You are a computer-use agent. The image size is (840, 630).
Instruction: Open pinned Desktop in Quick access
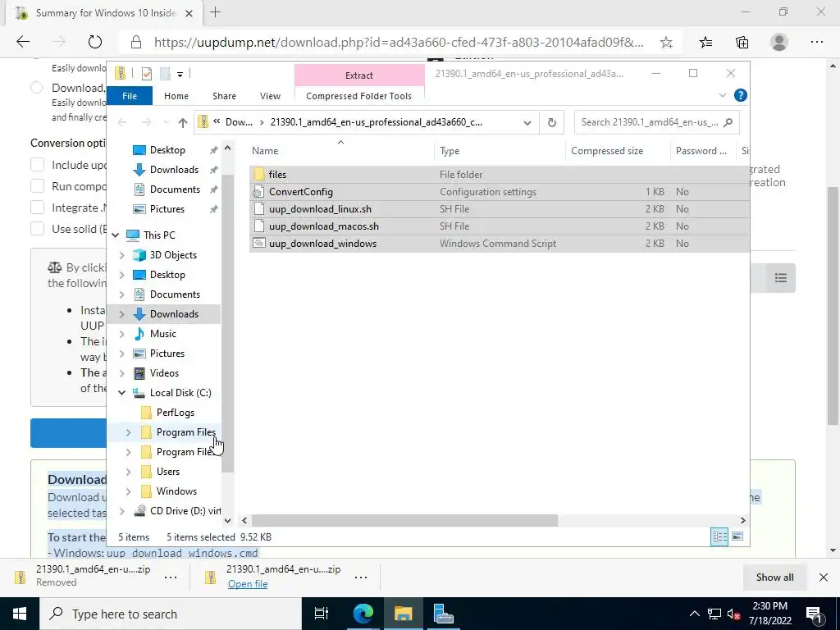tap(167, 150)
